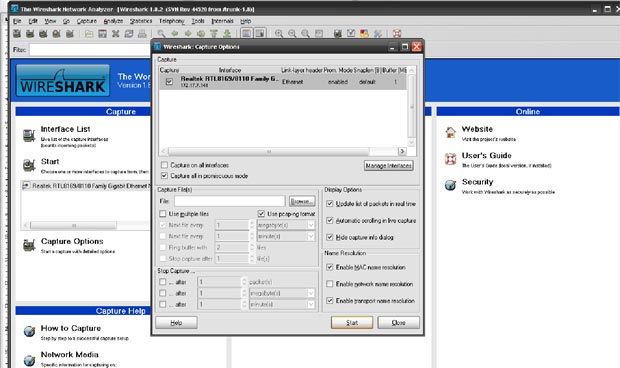Click the resize all columns toolbar icon
The width and height of the screenshot is (620, 368).
319,34
